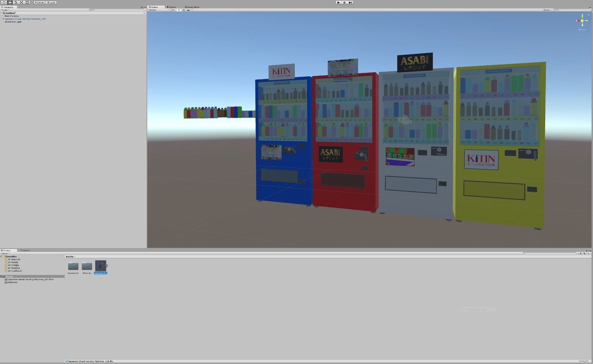
Task: Click the Step frame button
Action: 350,2
